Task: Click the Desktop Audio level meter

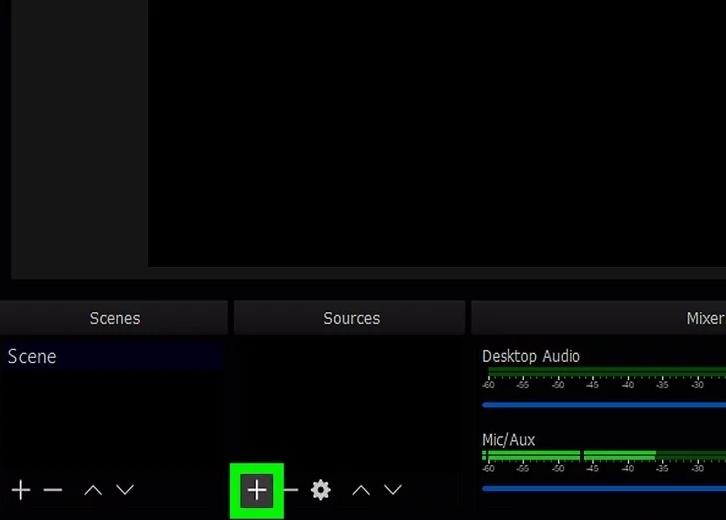Action: [607, 372]
